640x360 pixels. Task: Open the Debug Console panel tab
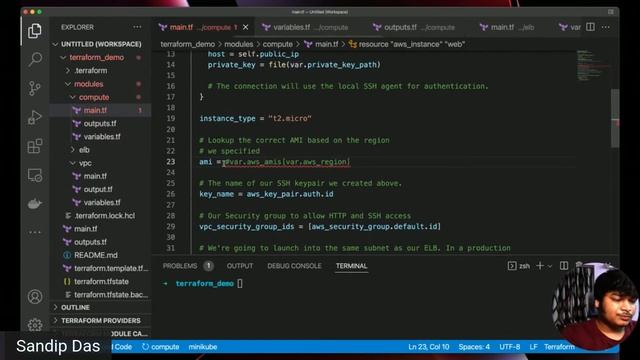tap(294, 266)
